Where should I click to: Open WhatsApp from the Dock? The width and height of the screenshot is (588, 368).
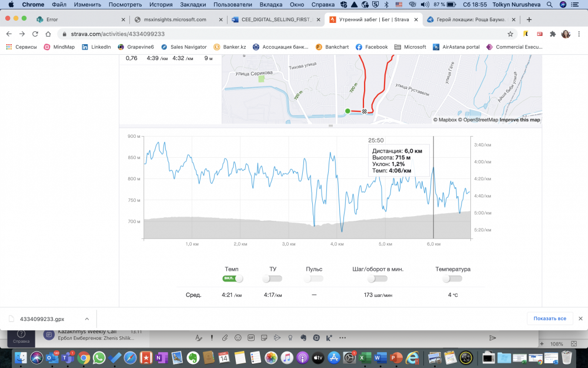(99, 357)
